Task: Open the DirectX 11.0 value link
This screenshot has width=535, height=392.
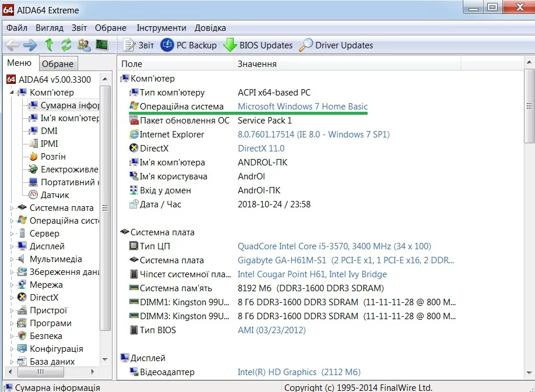Action: [261, 149]
